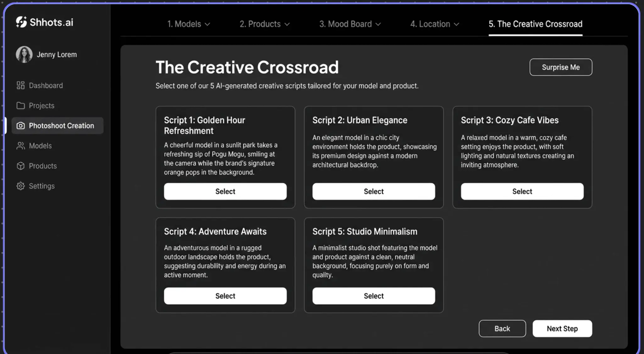Expand the 1. Models step chevron
This screenshot has width=644, height=354.
click(x=207, y=24)
